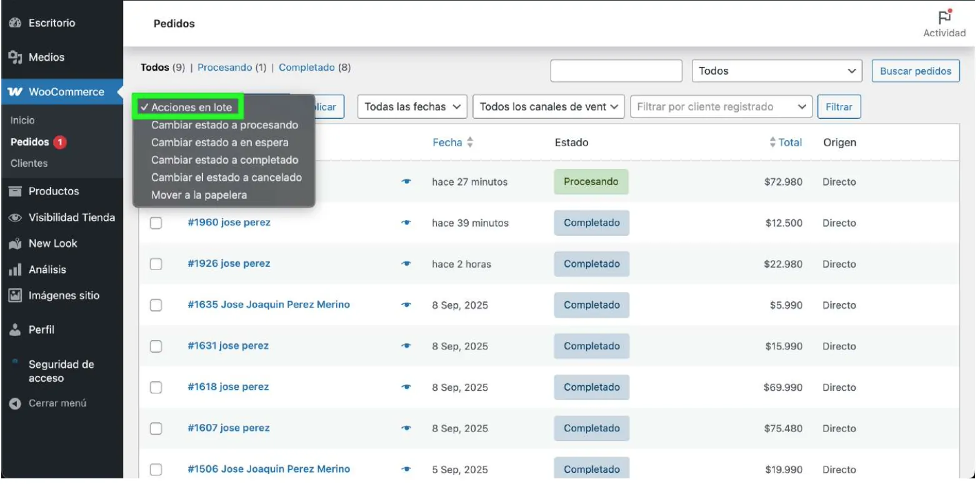Check the box for order #1960

coord(156,223)
